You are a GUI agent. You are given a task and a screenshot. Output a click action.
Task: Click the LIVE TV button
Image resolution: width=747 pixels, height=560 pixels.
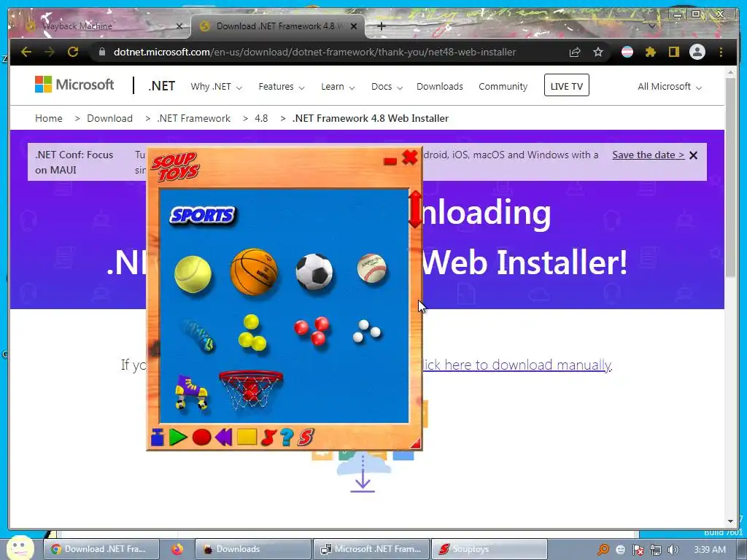point(566,85)
